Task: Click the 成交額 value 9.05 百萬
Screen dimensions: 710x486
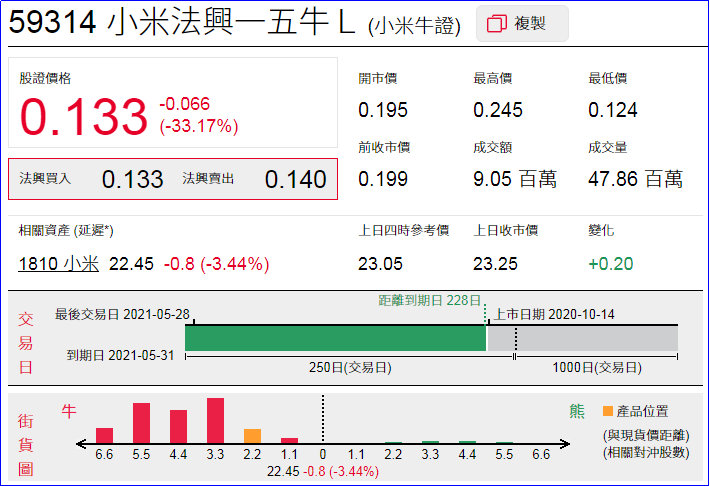Action: click(x=515, y=179)
